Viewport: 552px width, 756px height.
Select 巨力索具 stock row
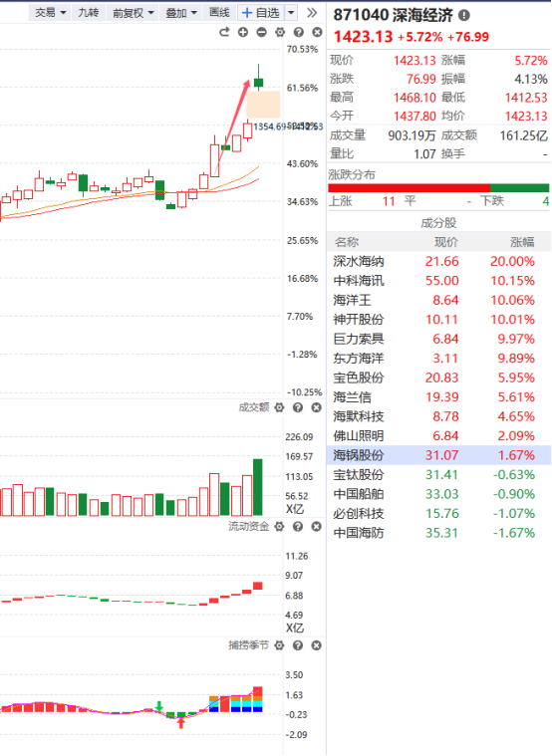(438, 339)
